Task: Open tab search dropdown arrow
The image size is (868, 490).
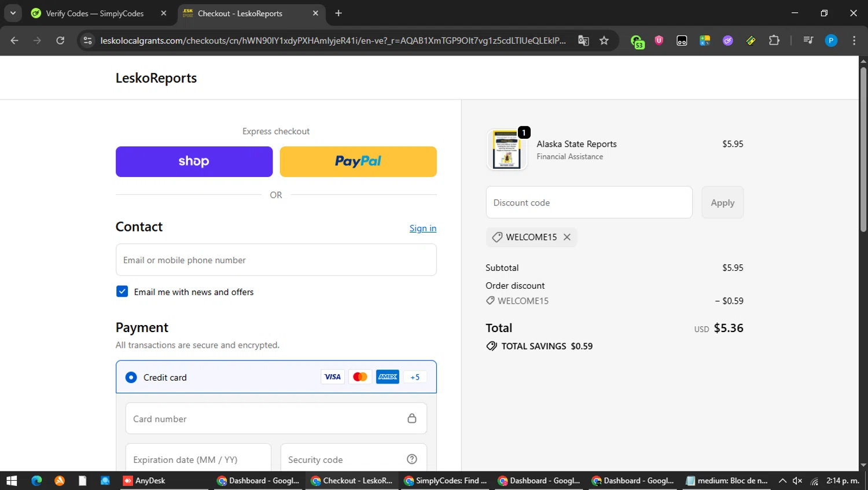Action: coord(13,13)
